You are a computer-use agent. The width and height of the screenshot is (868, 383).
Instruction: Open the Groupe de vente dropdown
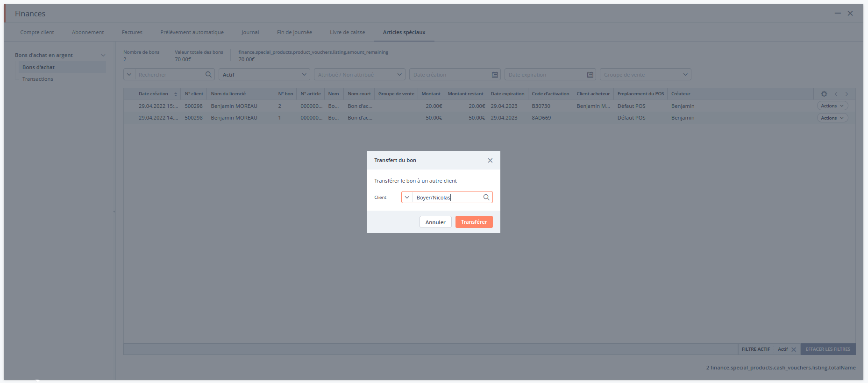[x=645, y=74]
